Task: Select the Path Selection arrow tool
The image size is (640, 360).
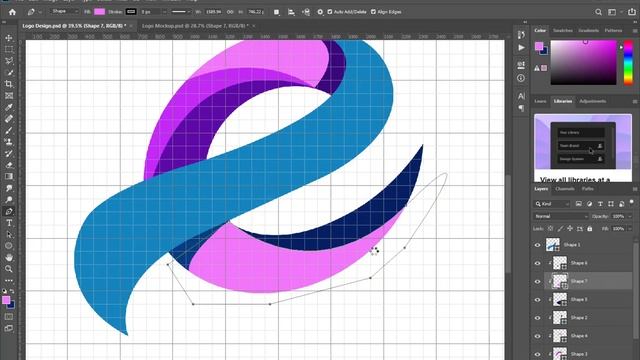Action: point(9,235)
